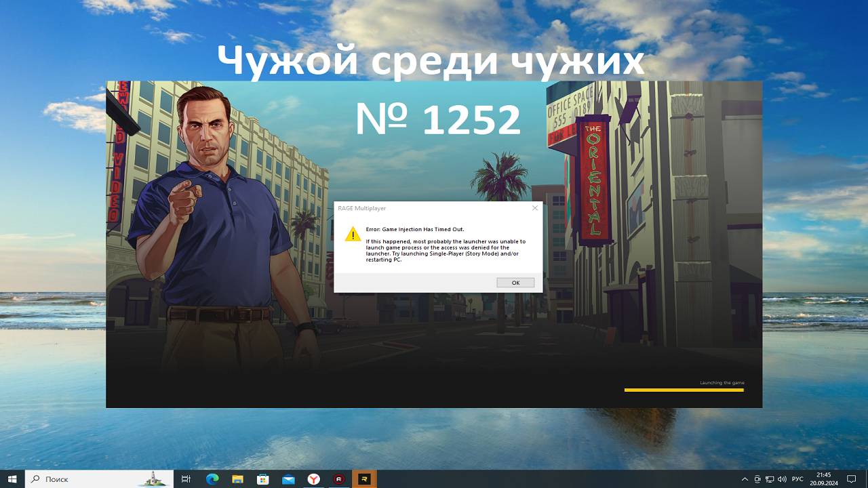Open the red circular 'A' app on taskbar
This screenshot has height=488, width=868.
click(339, 479)
